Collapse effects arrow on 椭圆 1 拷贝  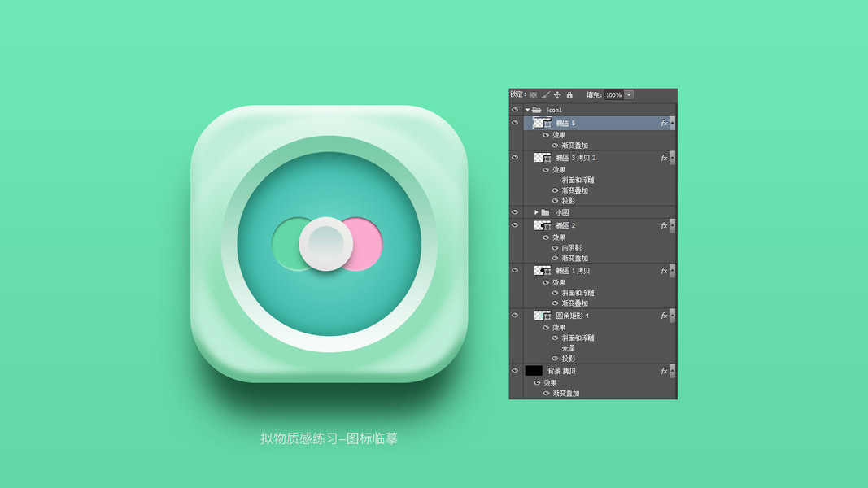pyautogui.click(x=673, y=270)
